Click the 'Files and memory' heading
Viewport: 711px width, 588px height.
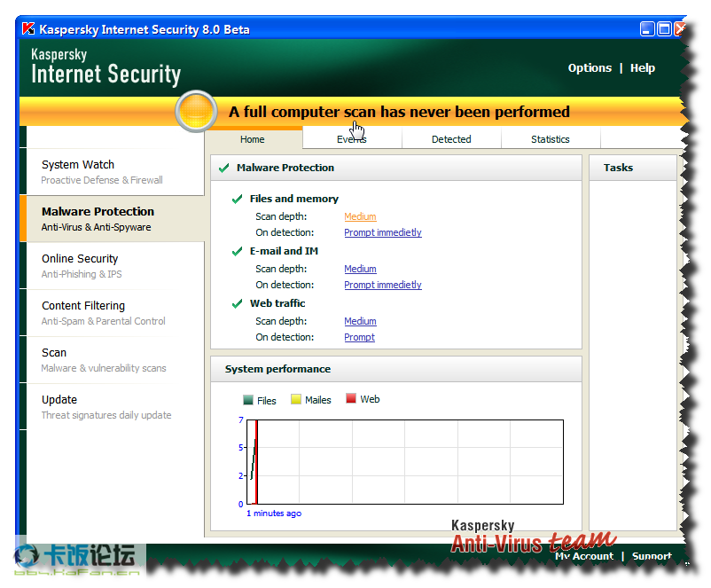(x=294, y=199)
